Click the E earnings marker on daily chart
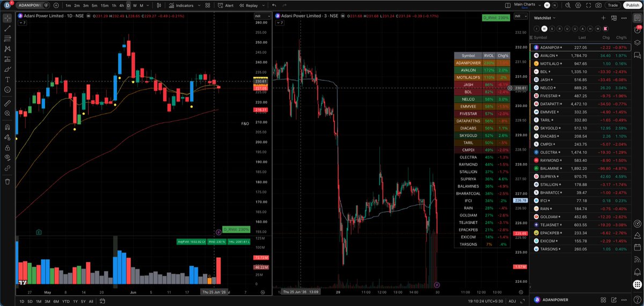The image size is (644, 306). coord(39,232)
